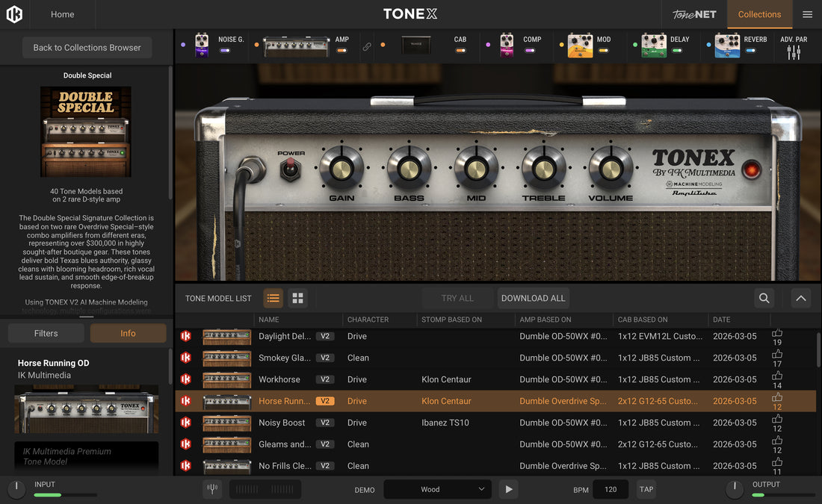Like the Horse Runn... tone model

pyautogui.click(x=777, y=397)
